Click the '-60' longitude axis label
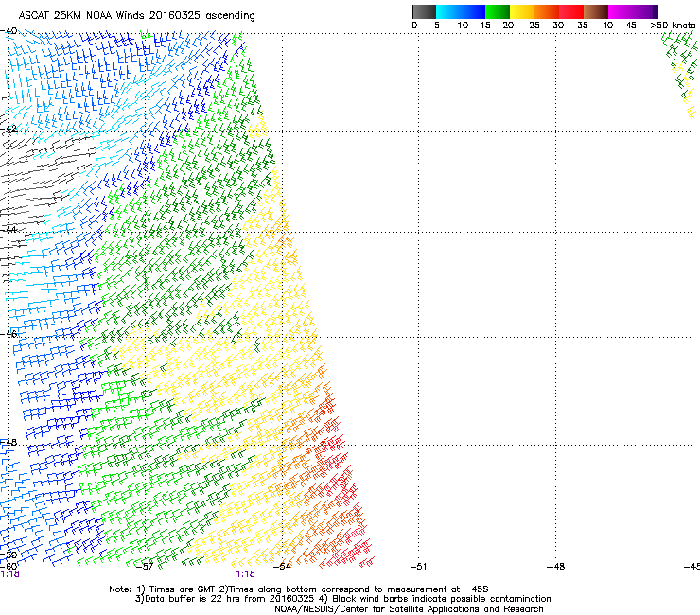 click(x=9, y=567)
